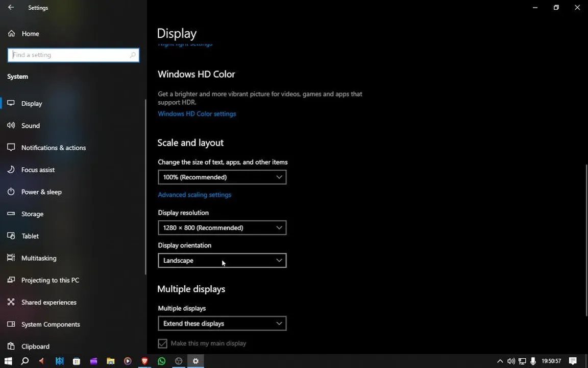Screen dimensions: 588x368
Task: Expand the Extend these displays dropdown
Action: point(222,324)
